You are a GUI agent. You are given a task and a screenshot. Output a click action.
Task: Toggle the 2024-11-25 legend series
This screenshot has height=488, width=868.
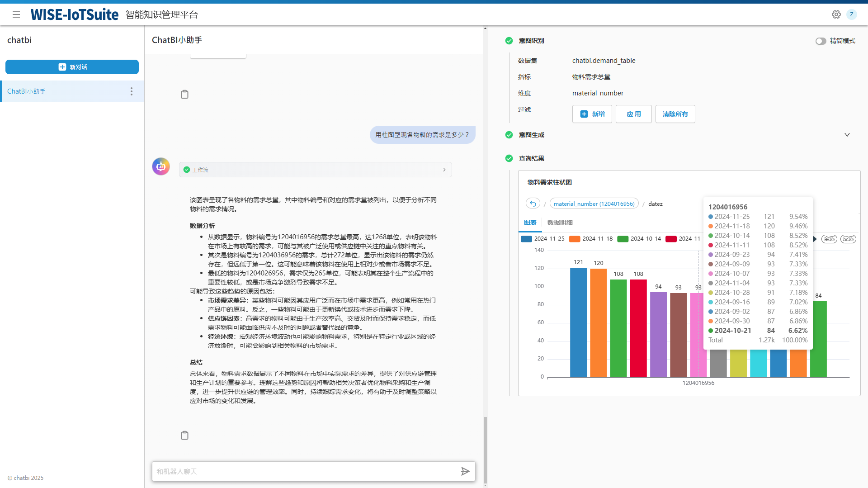coord(543,239)
